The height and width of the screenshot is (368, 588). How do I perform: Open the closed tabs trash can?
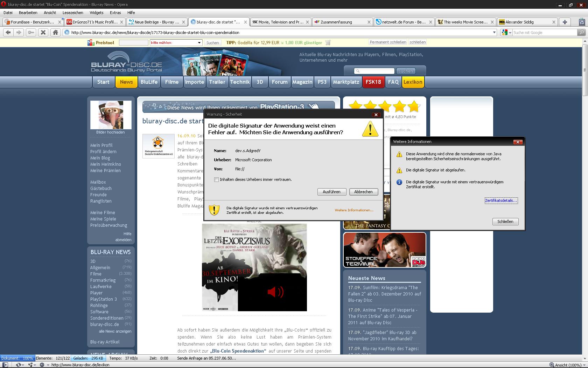tap(582, 22)
